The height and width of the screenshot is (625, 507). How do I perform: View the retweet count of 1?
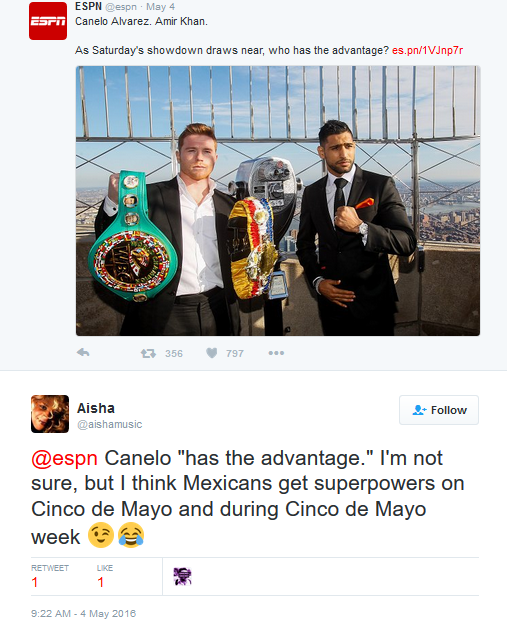tap(35, 582)
